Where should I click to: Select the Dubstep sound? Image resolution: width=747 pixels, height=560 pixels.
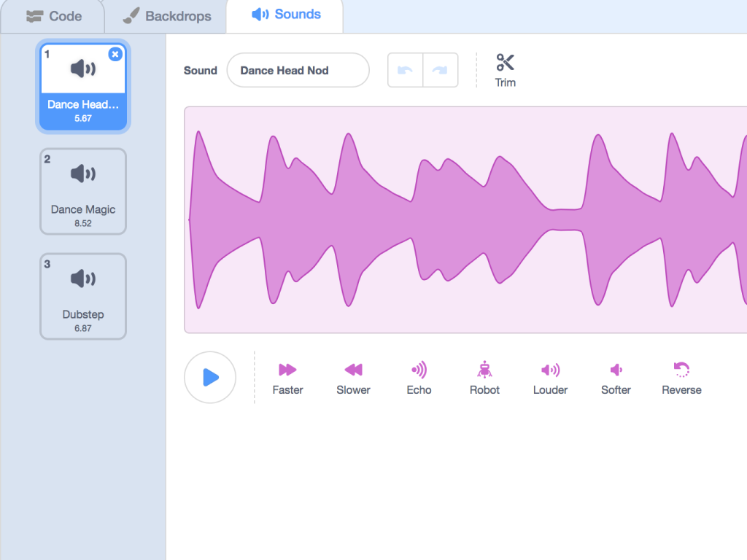(x=83, y=296)
